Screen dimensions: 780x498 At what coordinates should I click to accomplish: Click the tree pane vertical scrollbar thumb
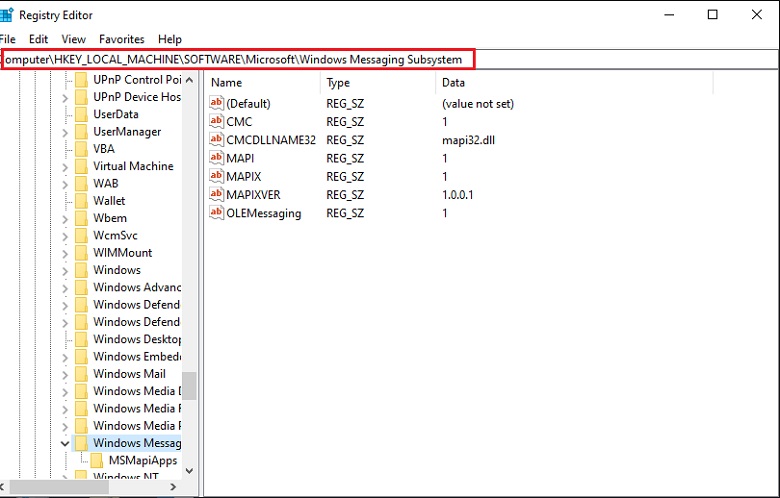189,386
